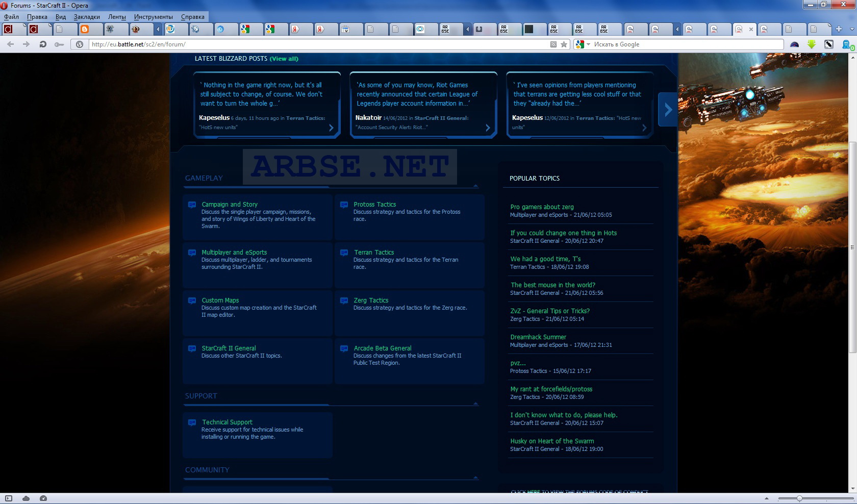The width and height of the screenshot is (857, 504).
Task: Open the Файл menu
Action: [11, 17]
